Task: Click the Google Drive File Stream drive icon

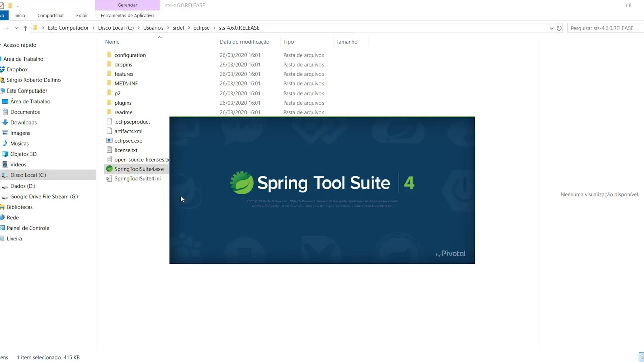Action: click(5, 196)
